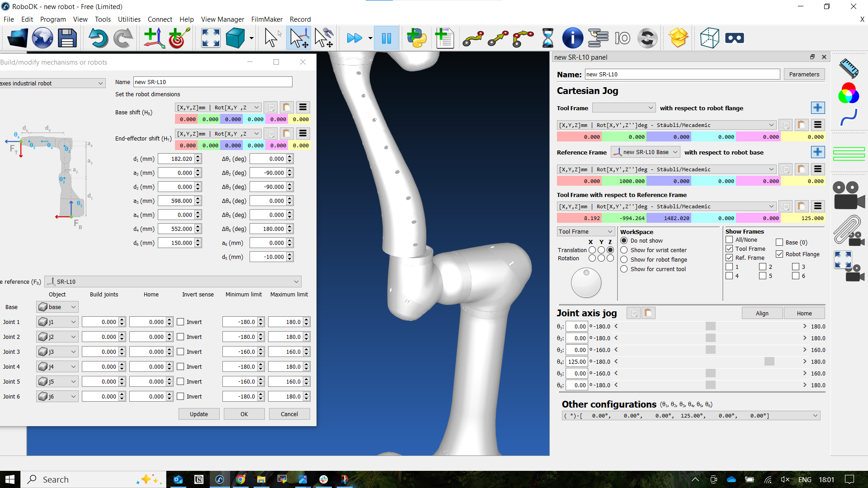Click the blue info help icon
This screenshot has height=488, width=868.
pos(572,38)
